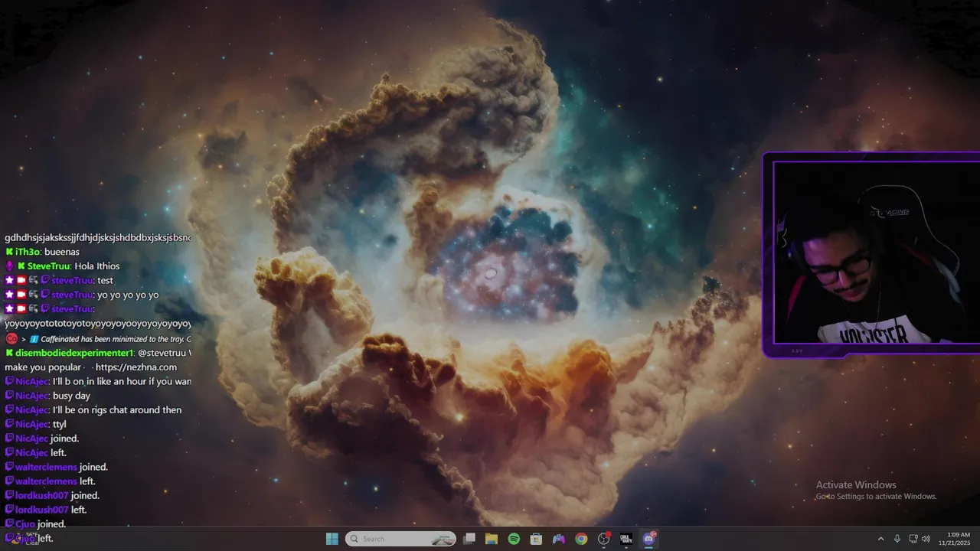Open Discord from the taskbar
980x551 pixels.
(649, 539)
